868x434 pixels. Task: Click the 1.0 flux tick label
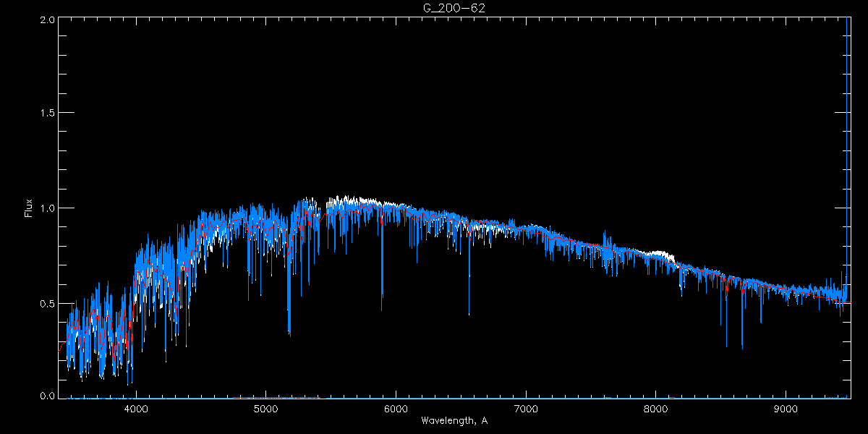(x=47, y=208)
